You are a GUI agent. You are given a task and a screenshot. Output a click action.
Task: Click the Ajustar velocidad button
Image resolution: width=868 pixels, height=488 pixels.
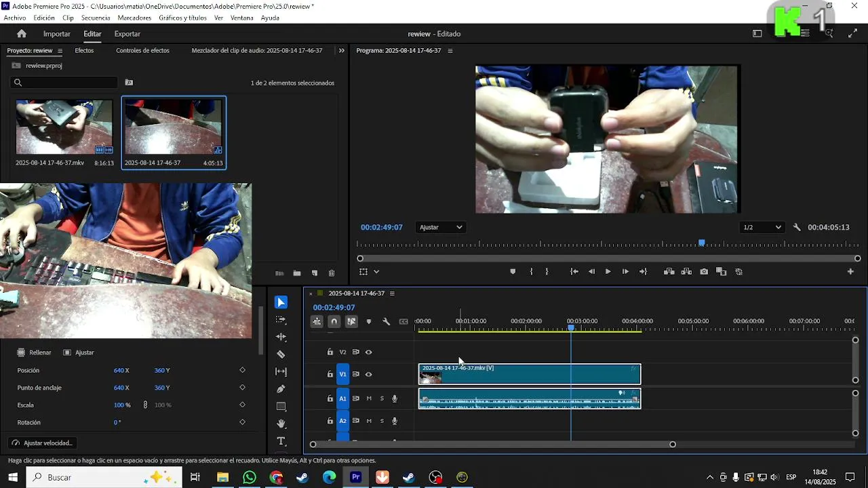click(42, 443)
